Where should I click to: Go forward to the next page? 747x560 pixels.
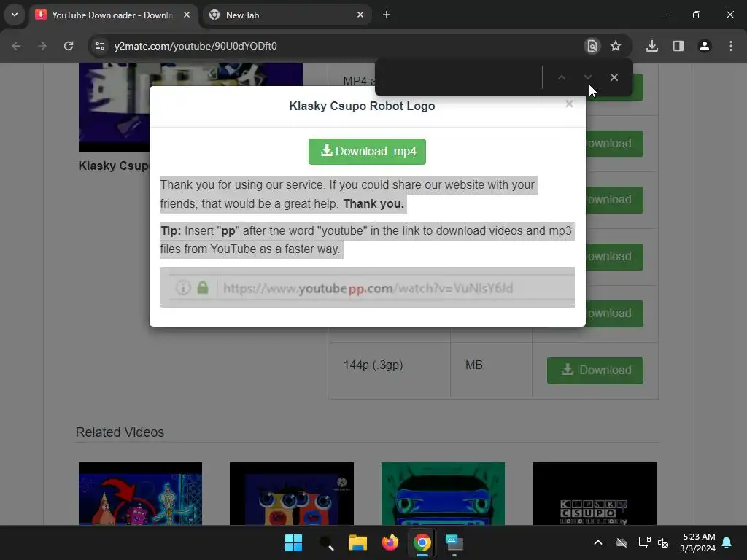coord(42,46)
